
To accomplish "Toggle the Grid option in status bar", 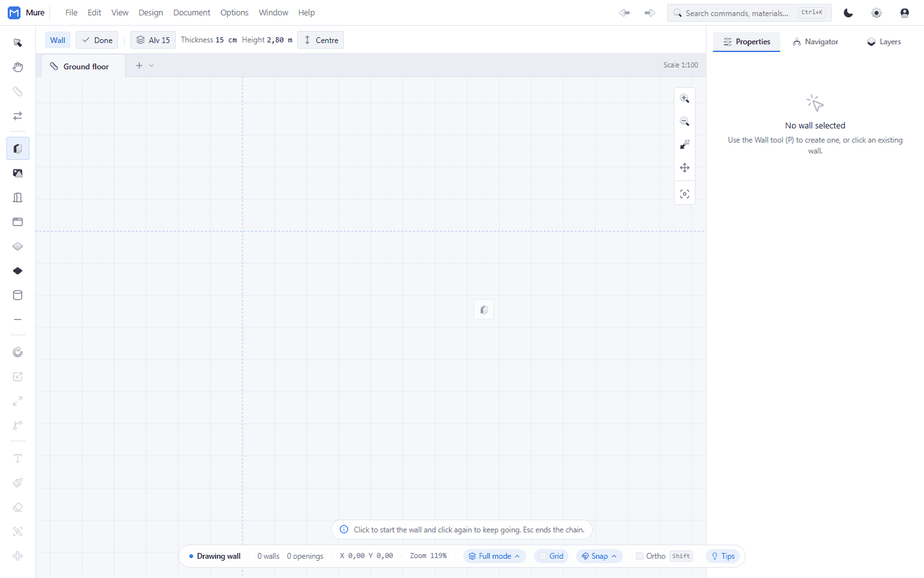I will [x=551, y=556].
